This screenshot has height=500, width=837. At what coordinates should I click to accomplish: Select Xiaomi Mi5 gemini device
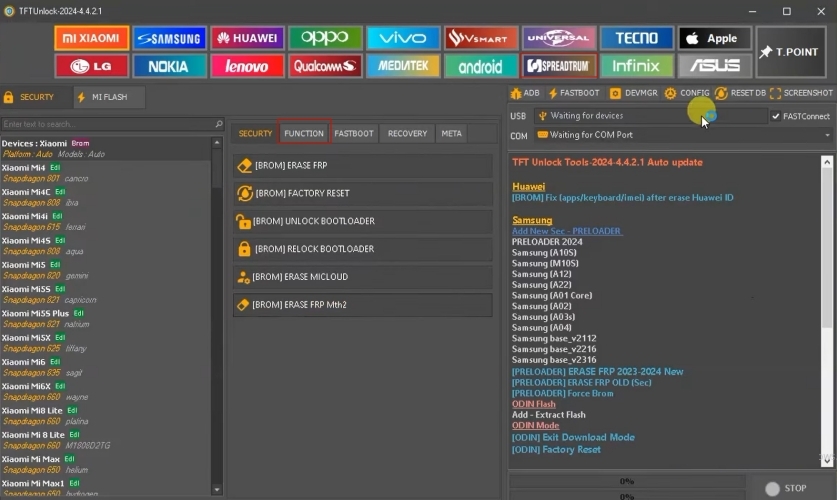pyautogui.click(x=106, y=270)
